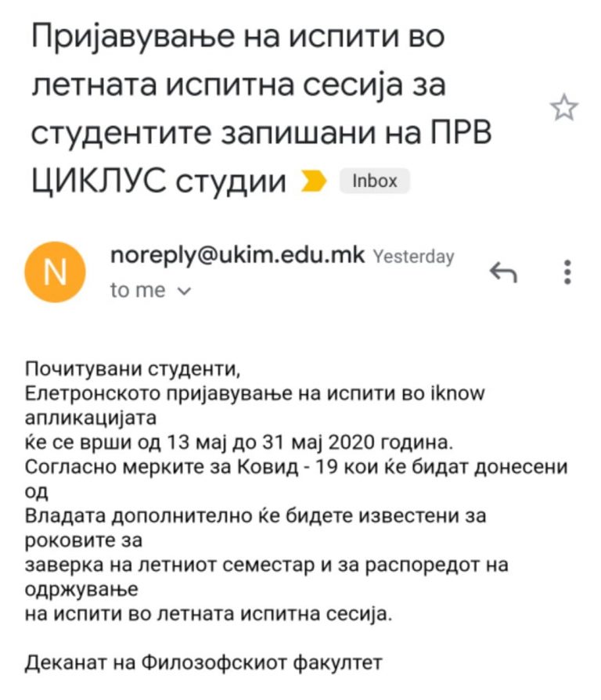
Task: Expand recipient details chevron next to 'to me'
Action: pos(185,292)
